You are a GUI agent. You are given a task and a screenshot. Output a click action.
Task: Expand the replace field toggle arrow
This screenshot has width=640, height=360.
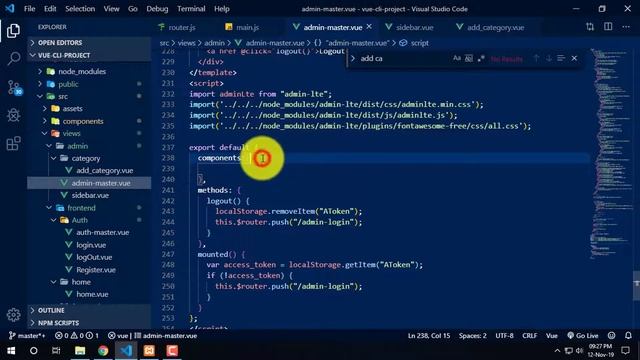tap(353, 58)
